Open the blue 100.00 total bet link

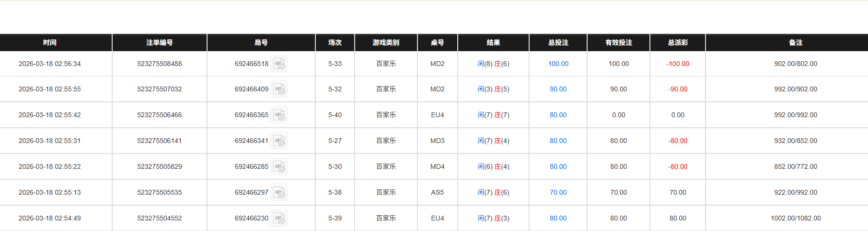pyautogui.click(x=558, y=64)
